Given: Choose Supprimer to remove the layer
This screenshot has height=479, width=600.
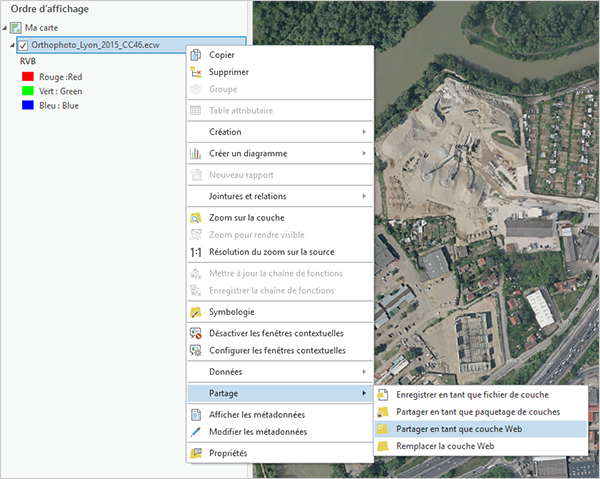Looking at the screenshot, I should click(280, 72).
